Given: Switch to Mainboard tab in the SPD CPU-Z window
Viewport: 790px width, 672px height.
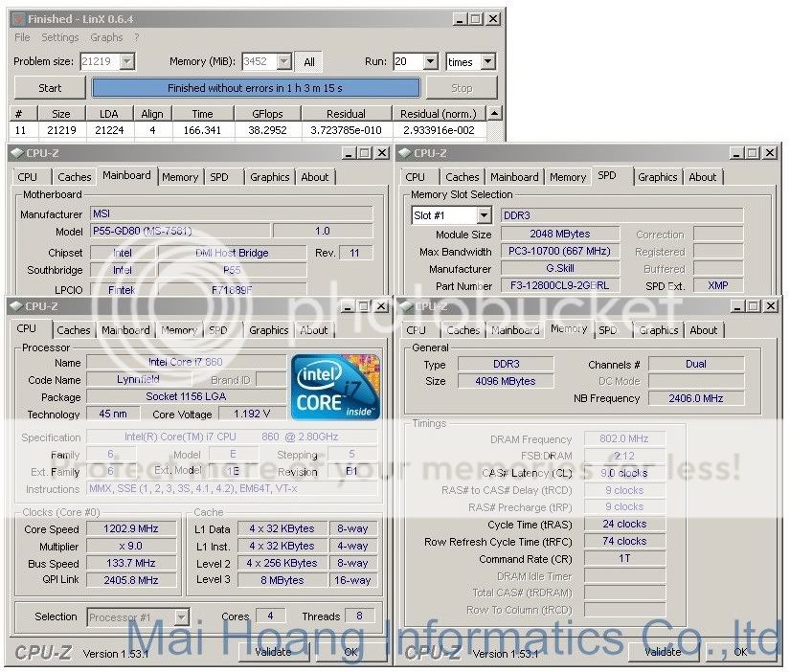Looking at the screenshot, I should (x=514, y=177).
